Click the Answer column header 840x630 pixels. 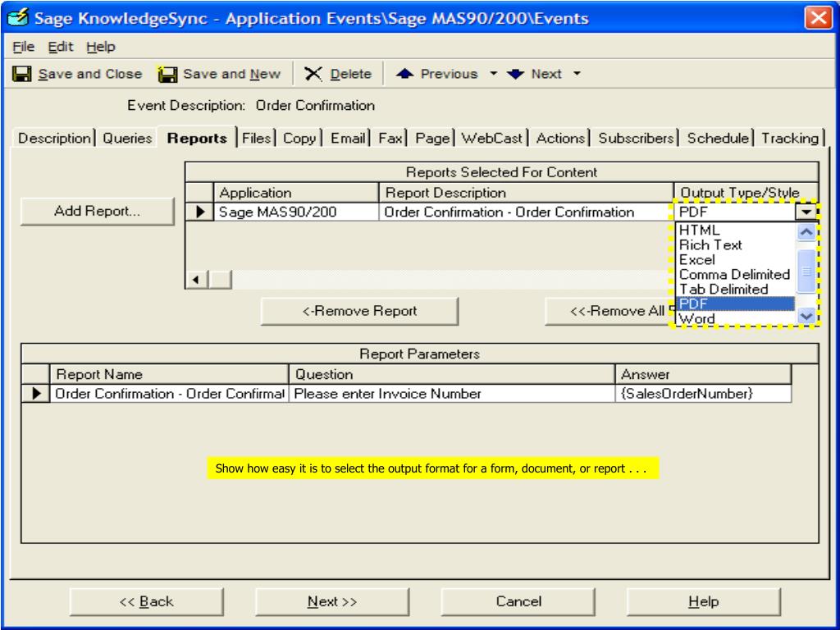(x=703, y=374)
